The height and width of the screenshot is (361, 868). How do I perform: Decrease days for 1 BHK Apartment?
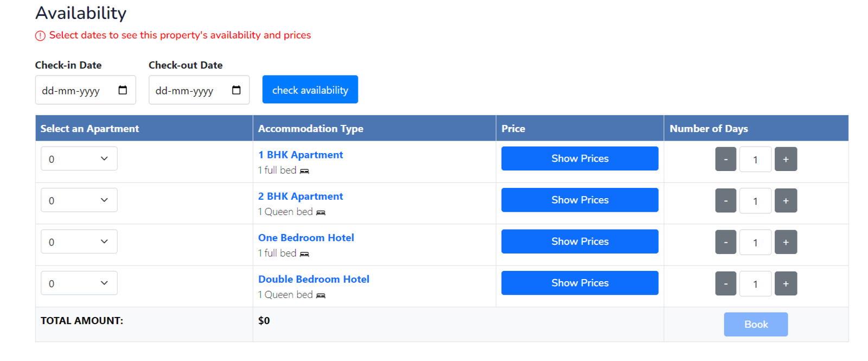(726, 159)
